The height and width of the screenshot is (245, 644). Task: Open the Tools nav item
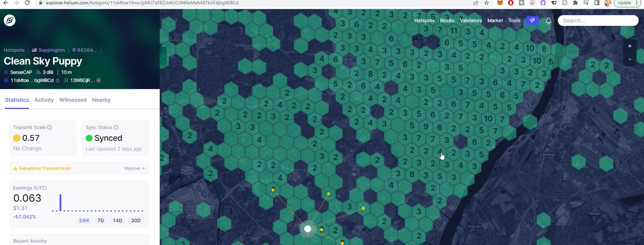click(x=514, y=20)
